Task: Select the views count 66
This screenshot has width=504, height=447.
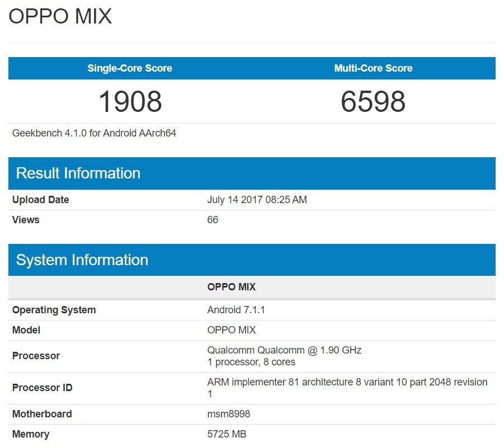Action: pos(213,220)
